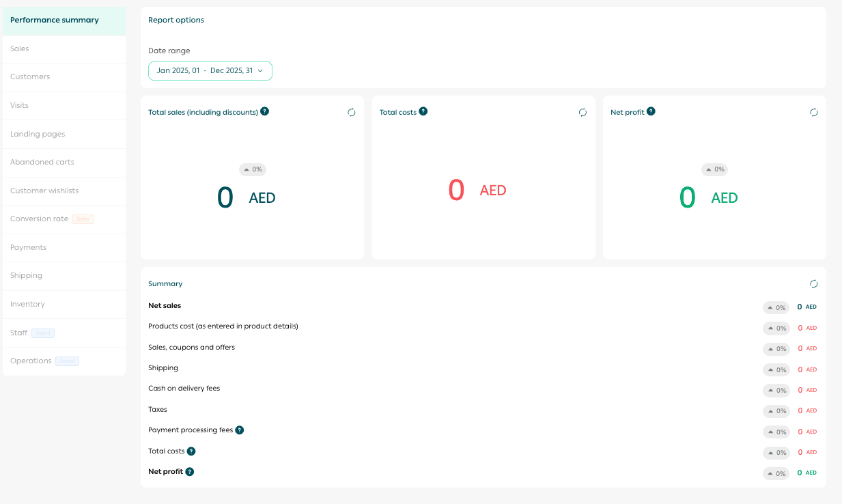
Task: Show help for Payment processing fees
Action: coord(240,430)
